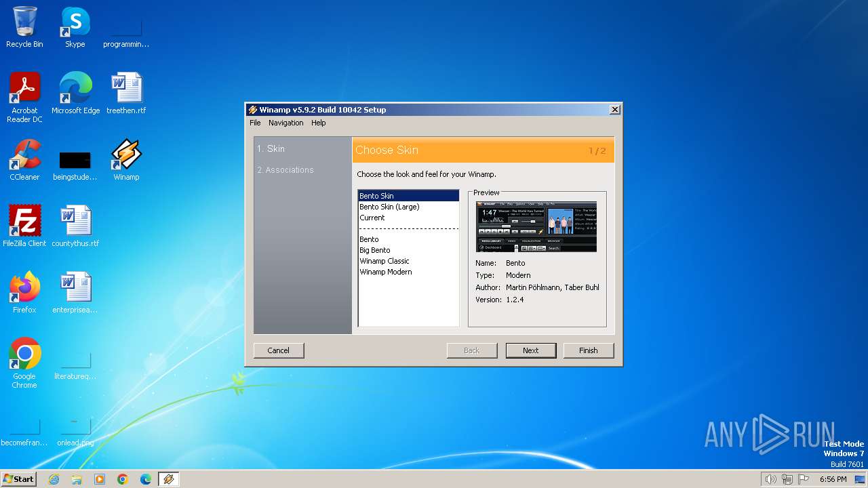Select the Winamp desktop shortcut
This screenshot has width=868, height=488.
126,161
